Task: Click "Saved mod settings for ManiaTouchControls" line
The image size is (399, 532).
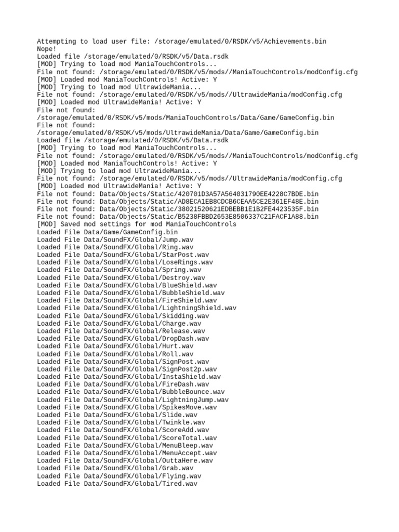Action: pos(137,224)
